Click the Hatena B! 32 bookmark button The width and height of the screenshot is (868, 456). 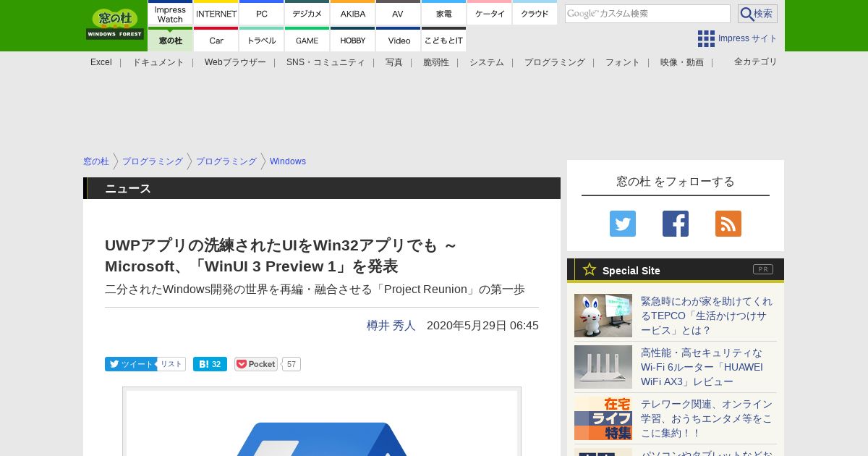tap(210, 364)
